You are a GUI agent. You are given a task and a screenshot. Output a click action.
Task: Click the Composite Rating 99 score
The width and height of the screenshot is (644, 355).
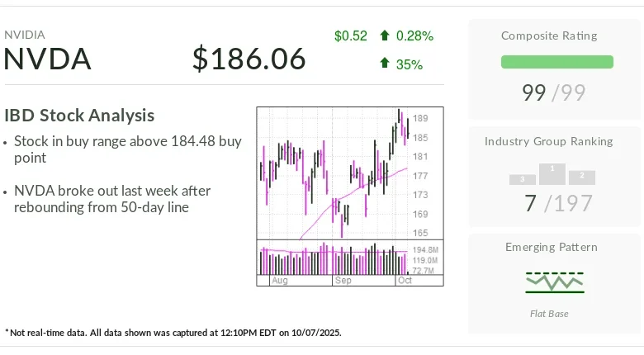tap(534, 93)
